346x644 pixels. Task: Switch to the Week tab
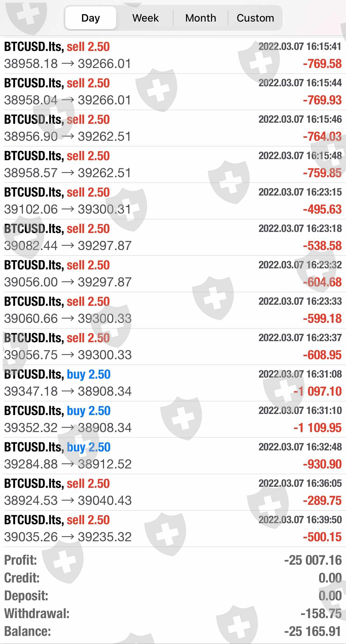[146, 18]
